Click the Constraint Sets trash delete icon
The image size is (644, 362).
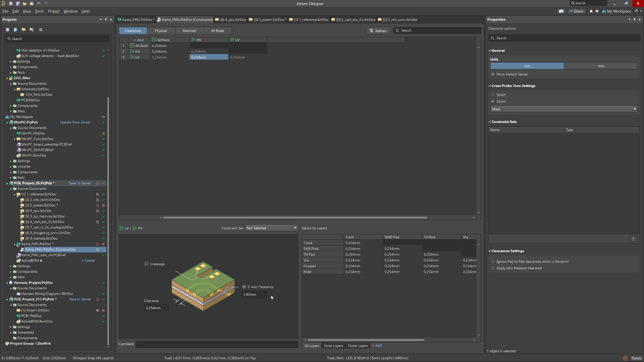pyautogui.click(x=633, y=239)
